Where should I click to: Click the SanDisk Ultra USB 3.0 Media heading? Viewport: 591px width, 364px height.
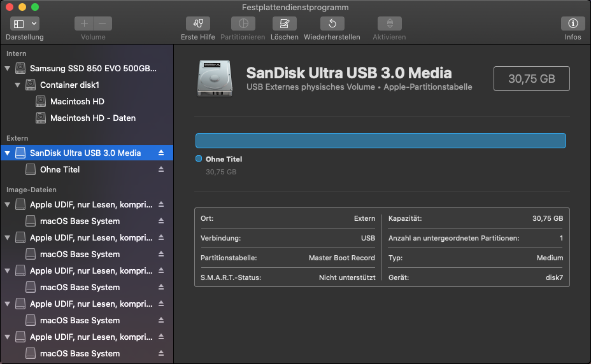(x=349, y=73)
